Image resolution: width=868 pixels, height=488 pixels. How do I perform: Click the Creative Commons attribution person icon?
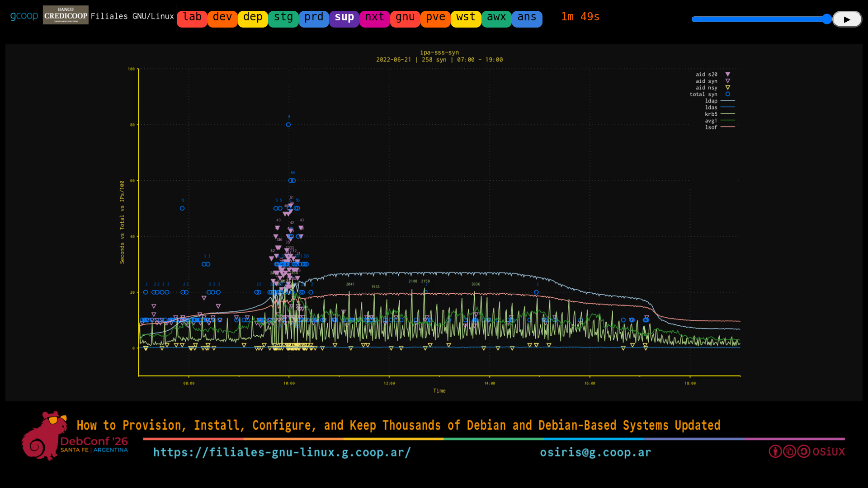775,451
